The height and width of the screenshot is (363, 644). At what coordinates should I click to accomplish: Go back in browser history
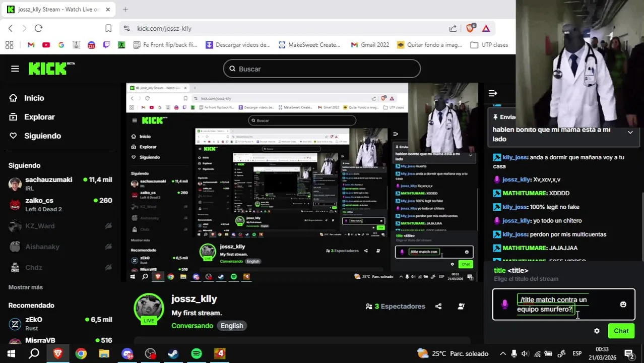tap(11, 28)
